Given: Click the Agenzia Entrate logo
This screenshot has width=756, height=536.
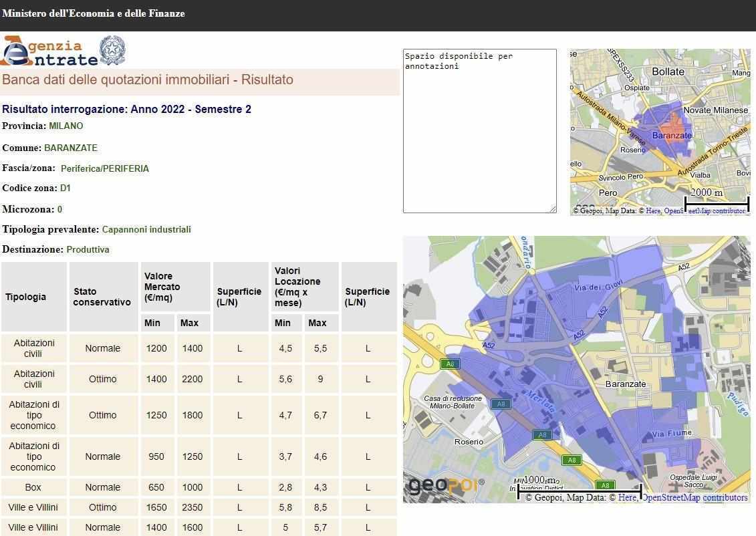Looking at the screenshot, I should [x=50, y=51].
